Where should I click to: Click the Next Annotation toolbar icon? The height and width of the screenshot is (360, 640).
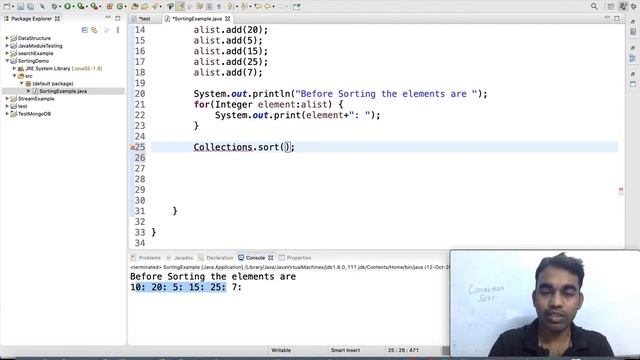(x=231, y=6)
